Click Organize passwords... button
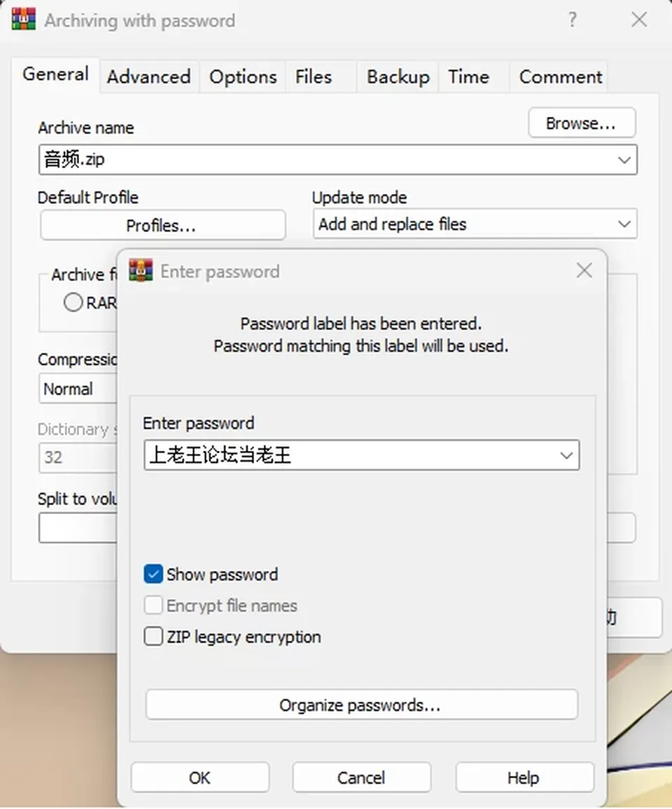Viewport: 672px width, 809px height. (x=361, y=705)
